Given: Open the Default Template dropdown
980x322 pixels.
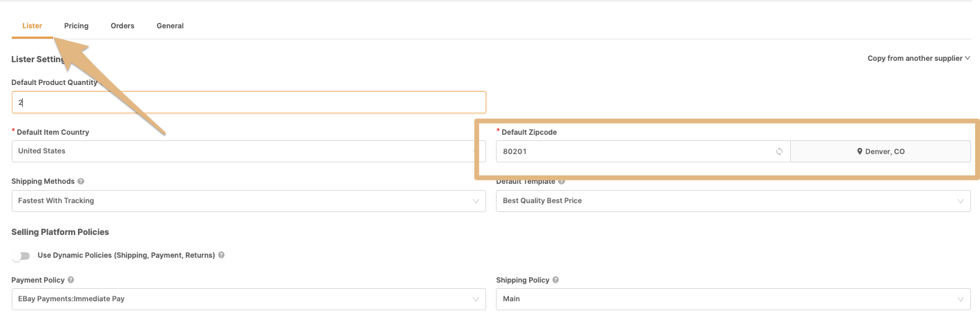Looking at the screenshot, I should point(733,201).
